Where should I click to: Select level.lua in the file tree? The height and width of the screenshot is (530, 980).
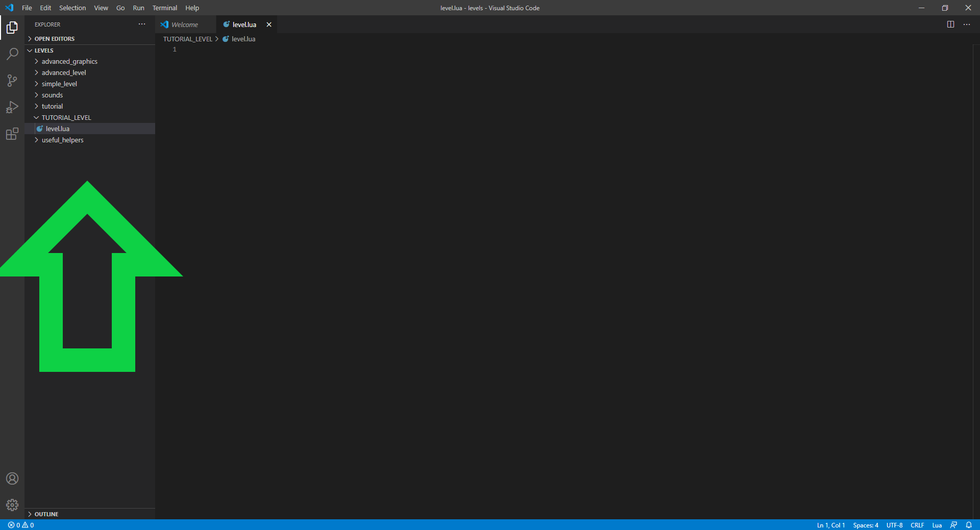point(58,129)
